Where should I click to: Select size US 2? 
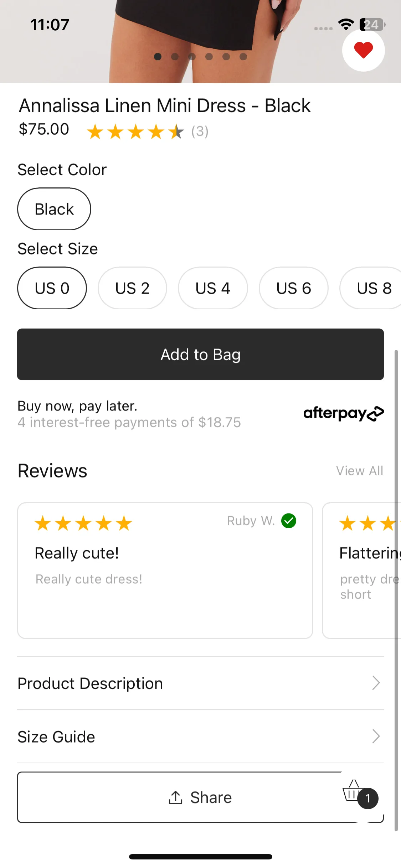click(132, 288)
